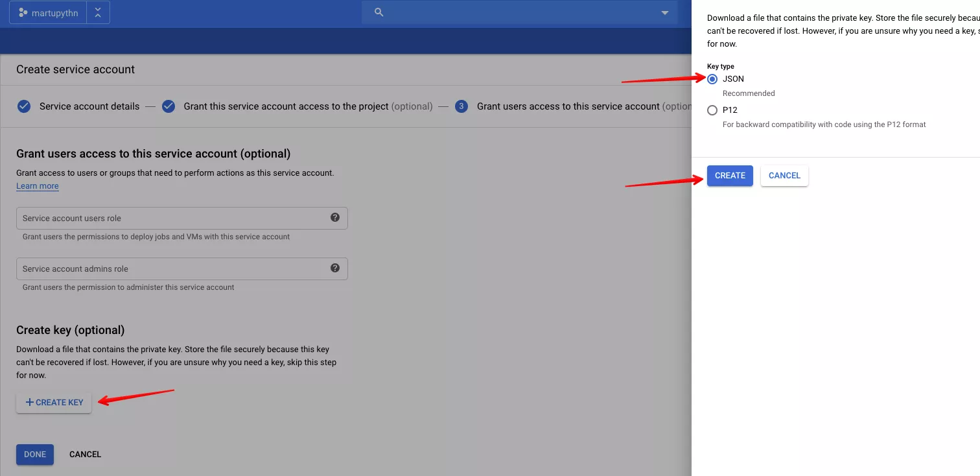Click Create in the key panel
This screenshot has width=980, height=476.
coord(730,176)
